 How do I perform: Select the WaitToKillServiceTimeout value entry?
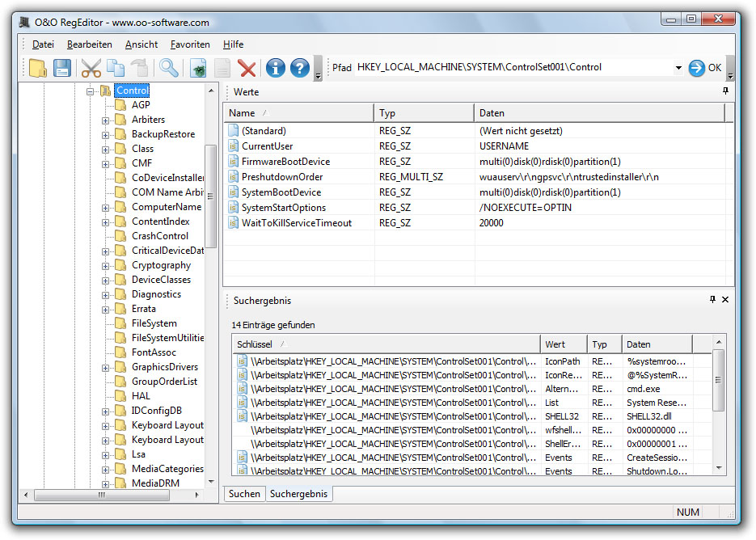pyautogui.click(x=296, y=223)
